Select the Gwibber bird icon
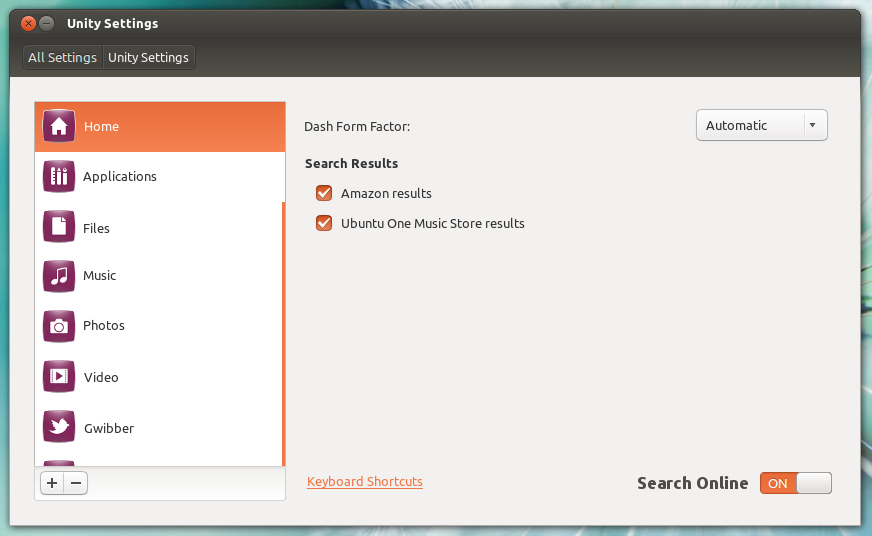Image resolution: width=872 pixels, height=536 pixels. (x=59, y=426)
